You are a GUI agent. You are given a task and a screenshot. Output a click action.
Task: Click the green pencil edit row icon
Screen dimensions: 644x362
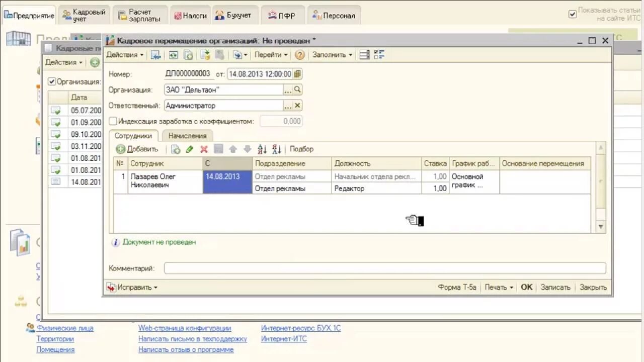tap(190, 149)
